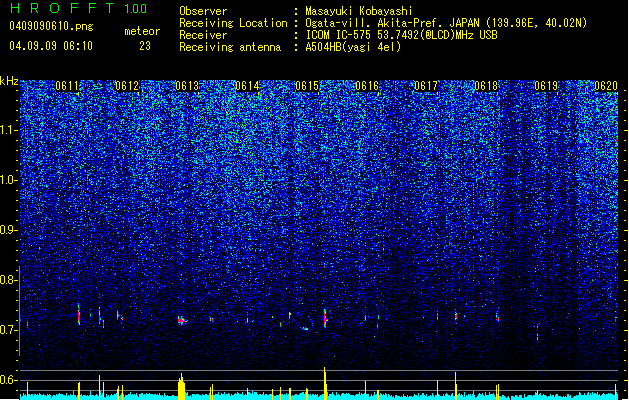Click the 0.8 kHz axis label
Screen dimensions: 629x400
9,280
